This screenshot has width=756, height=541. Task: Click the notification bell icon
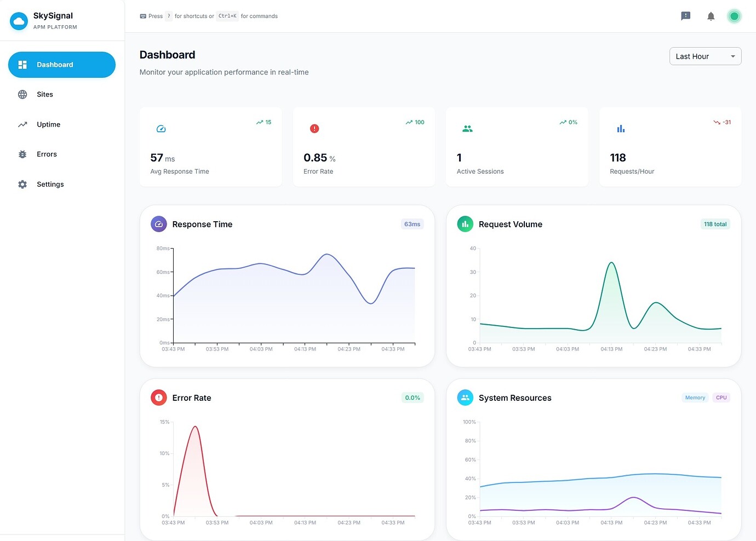711,16
